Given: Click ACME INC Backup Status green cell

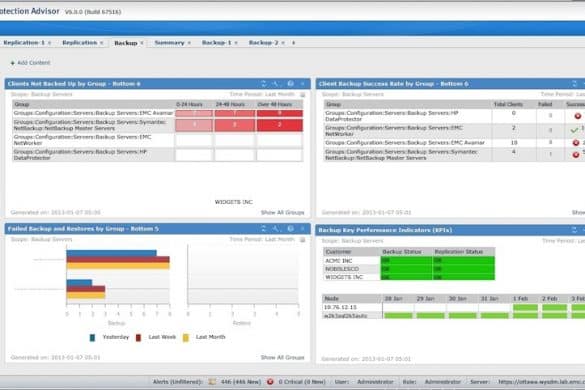Looking at the screenshot, I should point(406,260).
